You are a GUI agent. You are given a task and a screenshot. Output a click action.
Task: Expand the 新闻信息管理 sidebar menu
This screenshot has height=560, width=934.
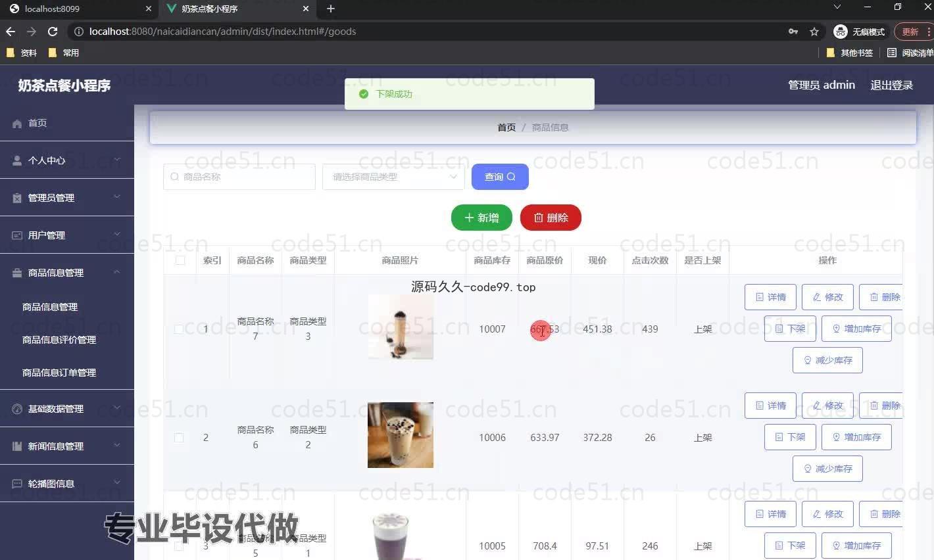coord(67,446)
